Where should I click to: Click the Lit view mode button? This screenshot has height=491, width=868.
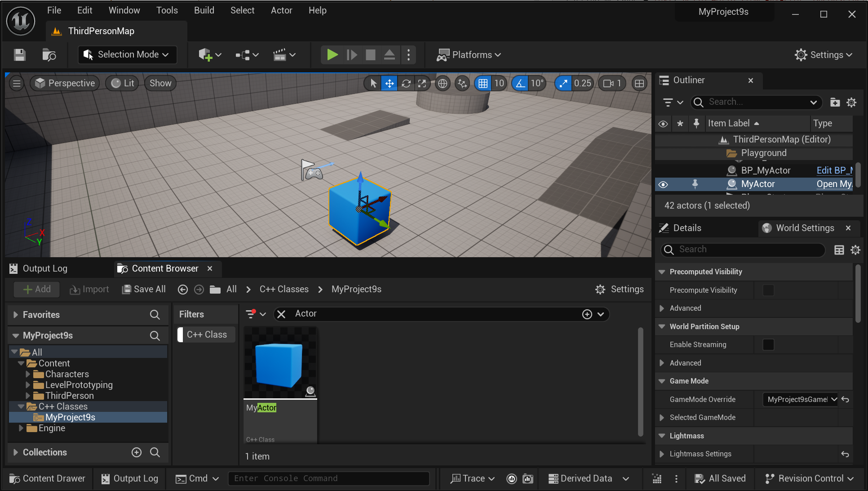tap(123, 83)
